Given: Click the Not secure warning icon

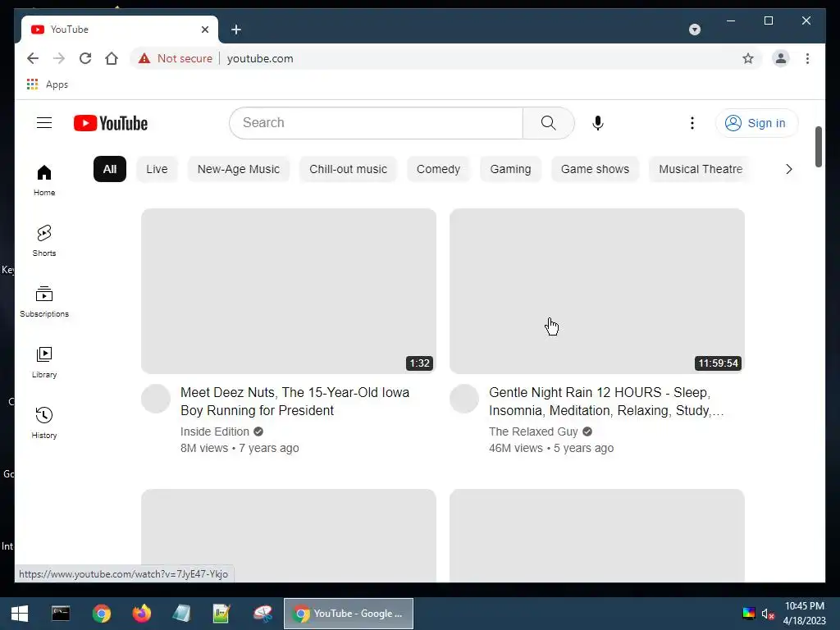Looking at the screenshot, I should click(x=144, y=58).
